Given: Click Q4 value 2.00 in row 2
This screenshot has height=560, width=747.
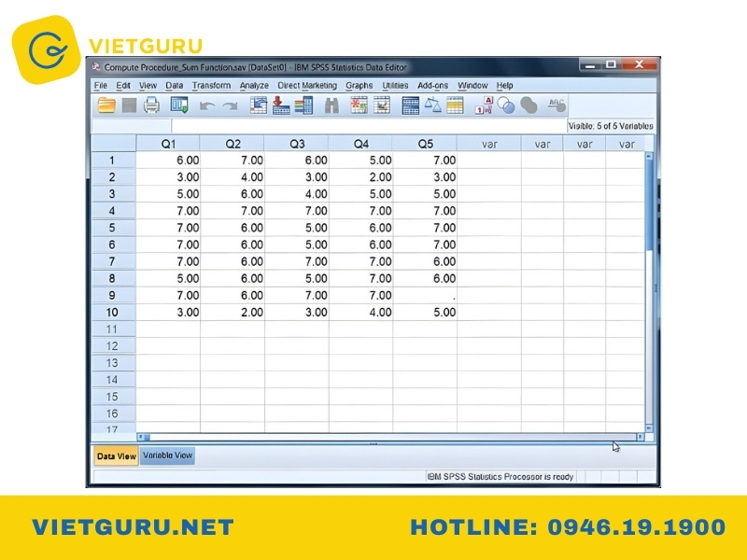Looking at the screenshot, I should (x=361, y=177).
